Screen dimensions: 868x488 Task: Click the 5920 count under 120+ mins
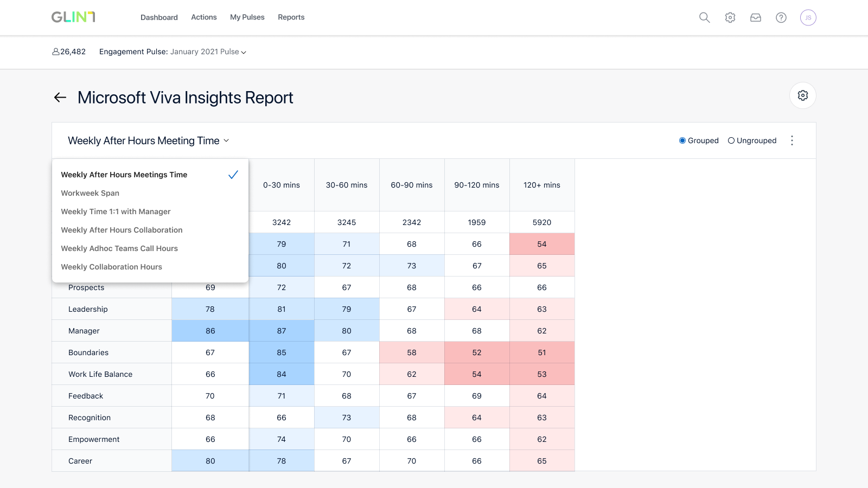click(x=542, y=222)
